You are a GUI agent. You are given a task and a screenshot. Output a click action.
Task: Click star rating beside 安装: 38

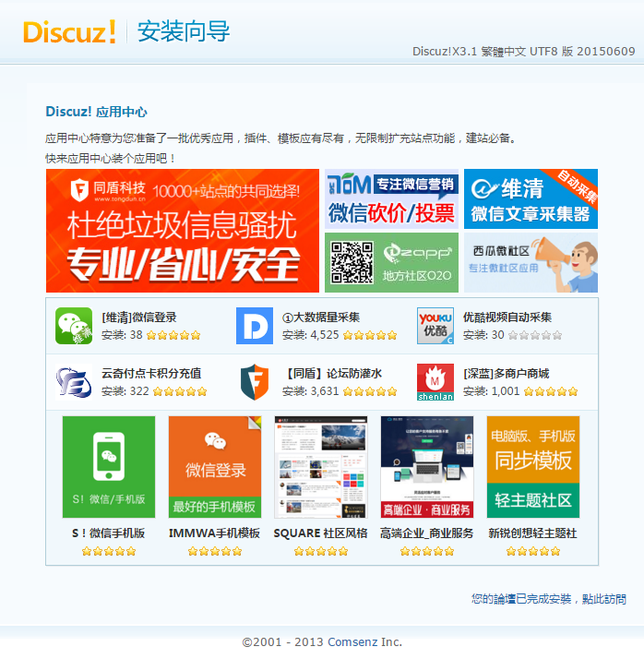pos(173,335)
